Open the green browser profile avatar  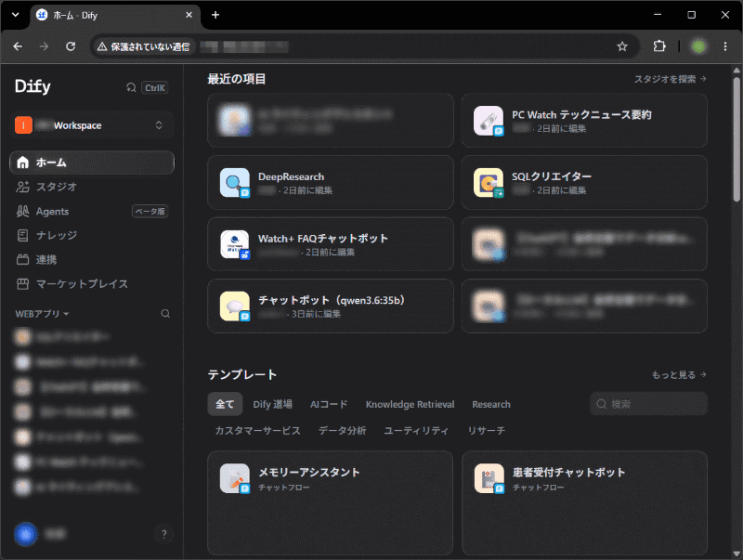pos(698,46)
